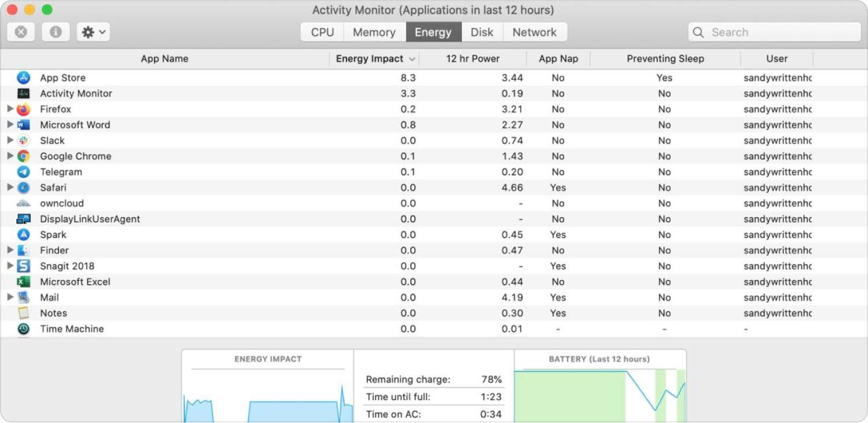Image resolution: width=868 pixels, height=423 pixels.
Task: Sort by the App Nap column header
Action: pos(558,58)
